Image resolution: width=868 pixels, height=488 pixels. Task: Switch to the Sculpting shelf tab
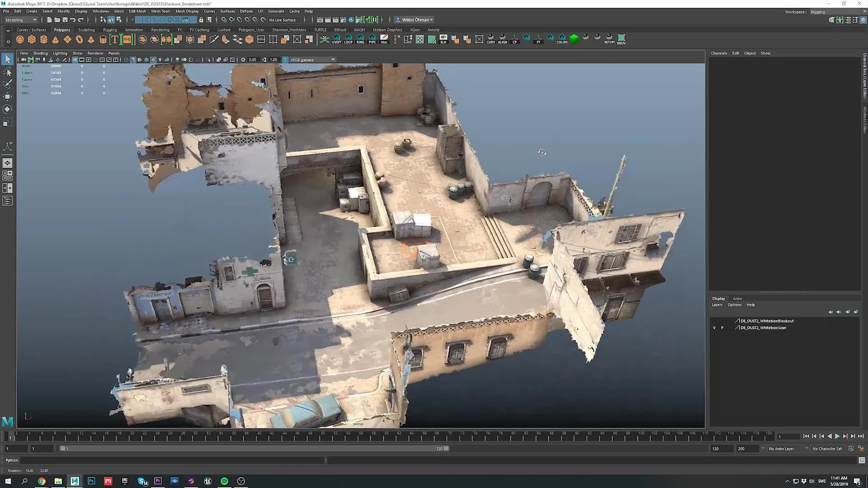(x=86, y=30)
